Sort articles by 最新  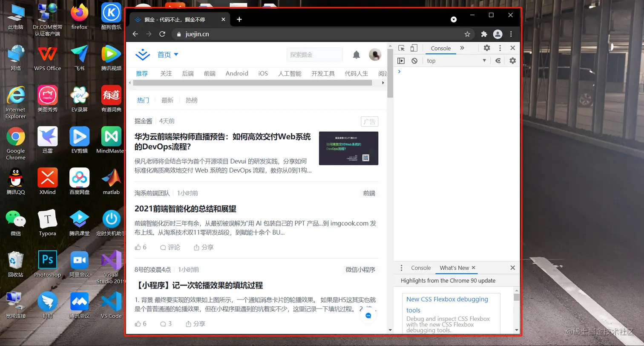tap(167, 100)
